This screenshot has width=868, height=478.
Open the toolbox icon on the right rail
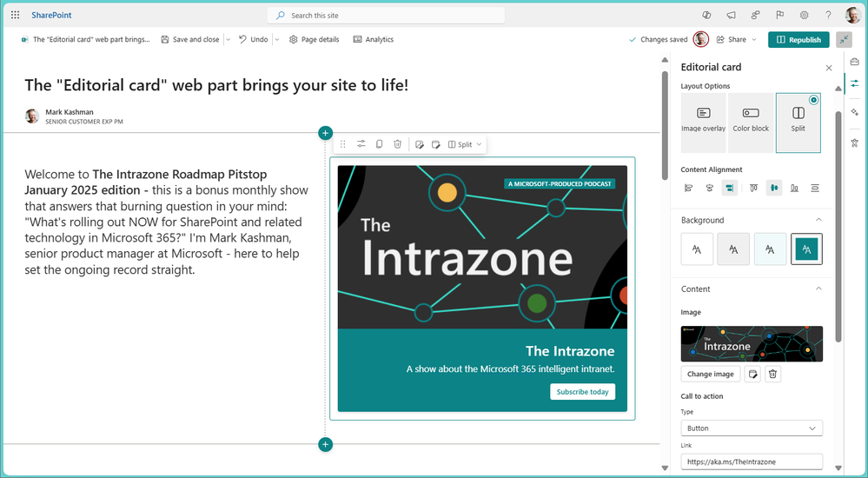tap(854, 62)
